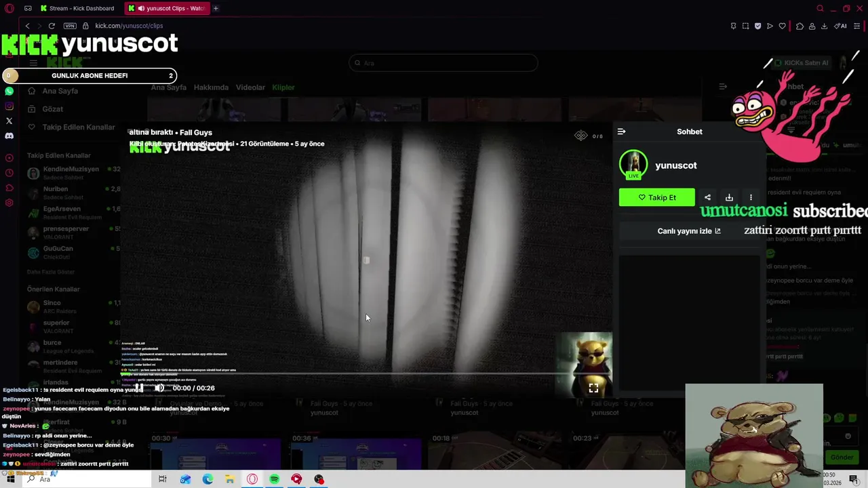The height and width of the screenshot is (488, 868).
Task: Open the yunuscot LIVE avatar
Action: click(x=633, y=165)
